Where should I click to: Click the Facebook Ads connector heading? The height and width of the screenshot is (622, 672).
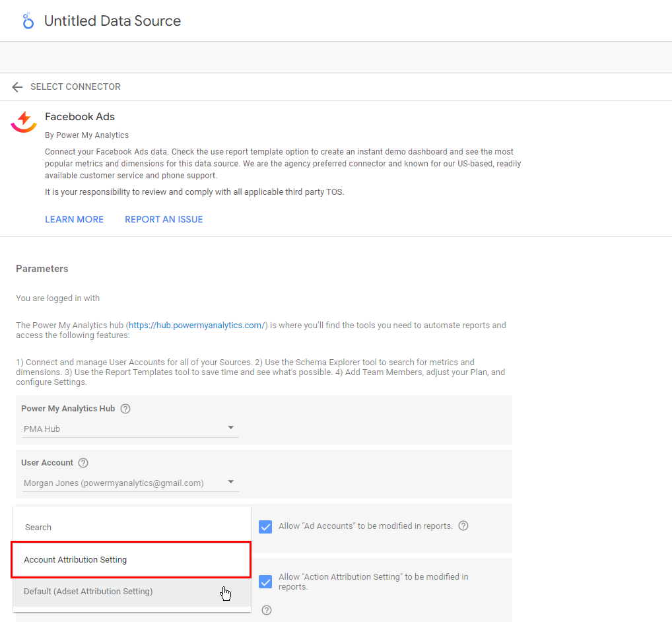click(80, 117)
